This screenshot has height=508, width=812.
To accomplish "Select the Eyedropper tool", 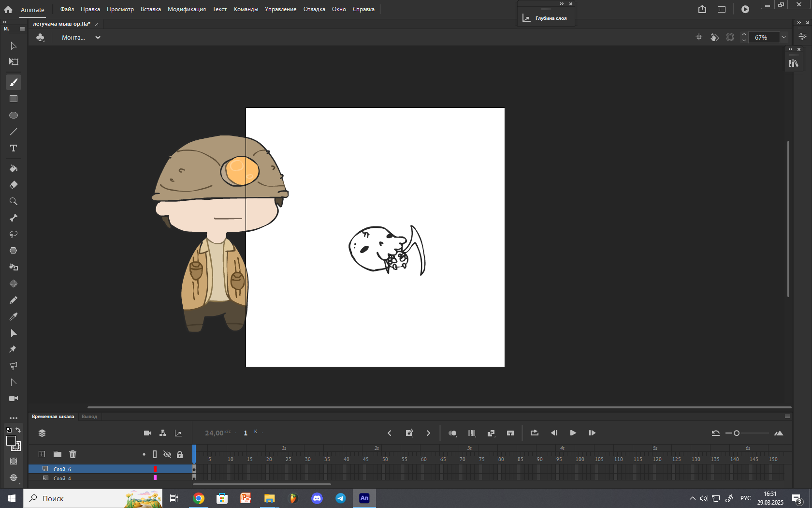I will tap(14, 316).
